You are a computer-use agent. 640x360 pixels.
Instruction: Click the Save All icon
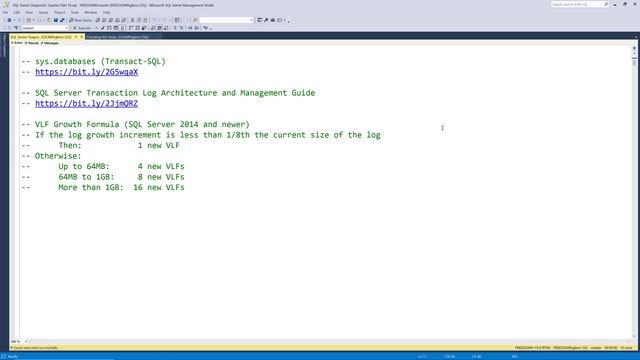pyautogui.click(x=62, y=20)
